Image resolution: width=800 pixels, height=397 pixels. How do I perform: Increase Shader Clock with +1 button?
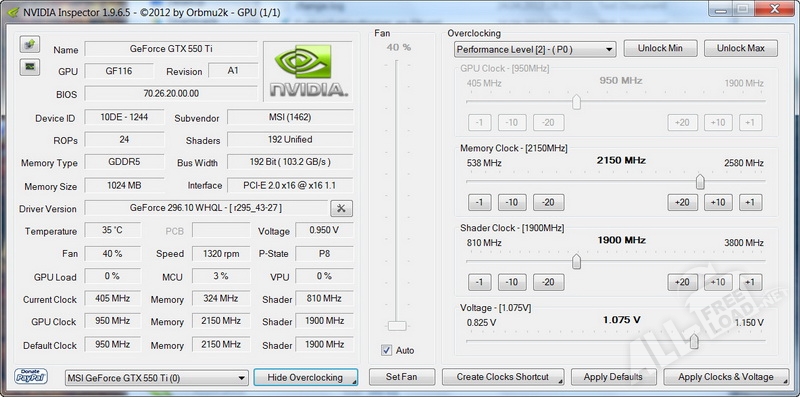pyautogui.click(x=751, y=282)
